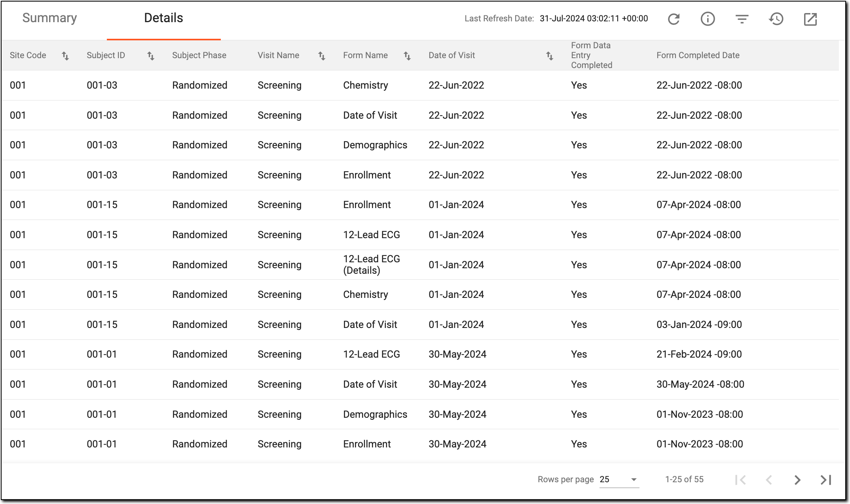Screen dimensions: 850x504
Task: Click the Last Refresh Date timestamp value
Action: (x=594, y=19)
